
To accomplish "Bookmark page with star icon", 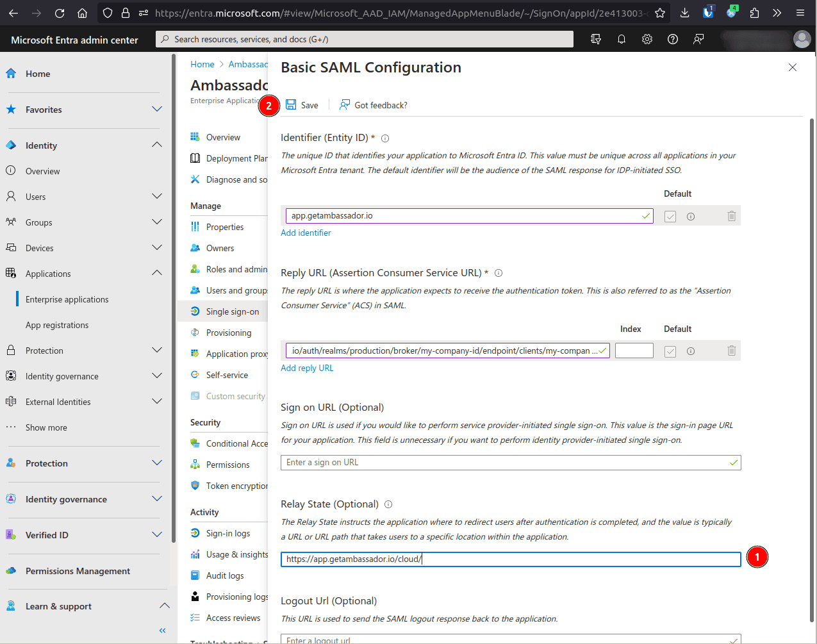I will 660,13.
